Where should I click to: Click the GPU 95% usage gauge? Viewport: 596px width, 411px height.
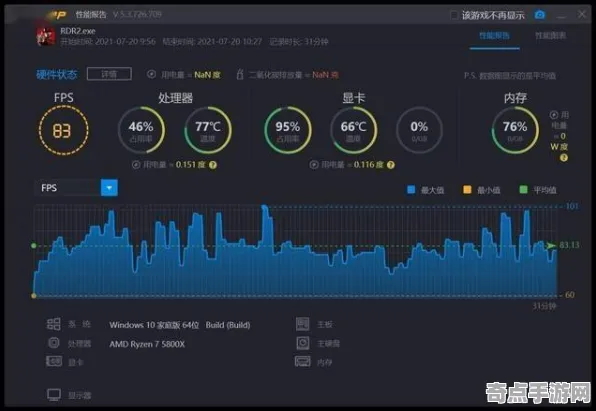[x=288, y=130]
